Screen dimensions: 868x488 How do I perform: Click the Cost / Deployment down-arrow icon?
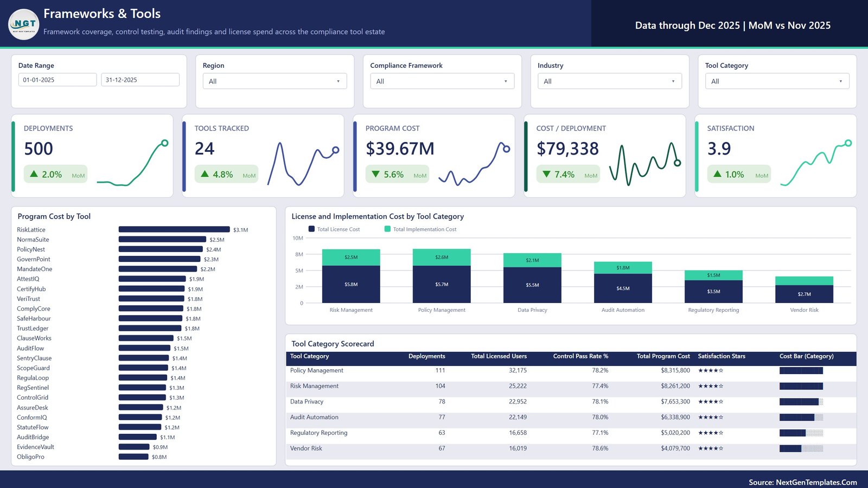[x=546, y=174]
